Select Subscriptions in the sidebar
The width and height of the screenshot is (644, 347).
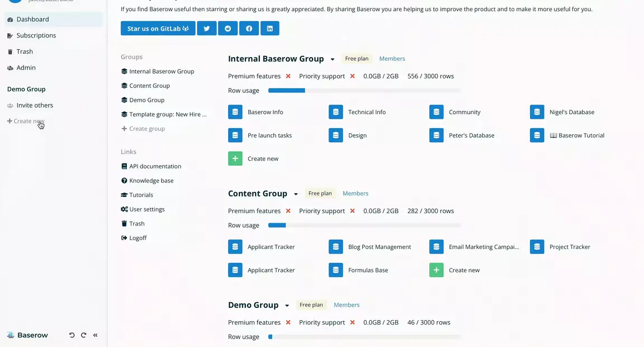tap(36, 35)
